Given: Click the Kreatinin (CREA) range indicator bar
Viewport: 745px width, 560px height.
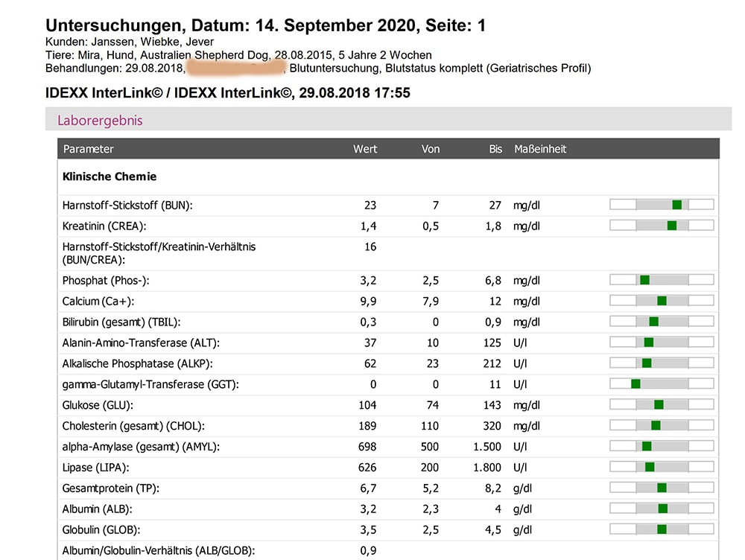Looking at the screenshot, I should (662, 226).
